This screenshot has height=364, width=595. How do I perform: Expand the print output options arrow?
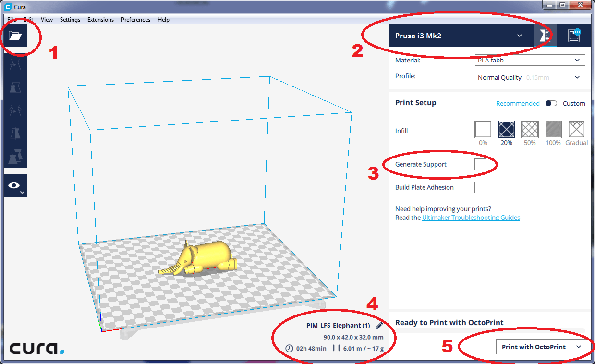click(x=579, y=347)
